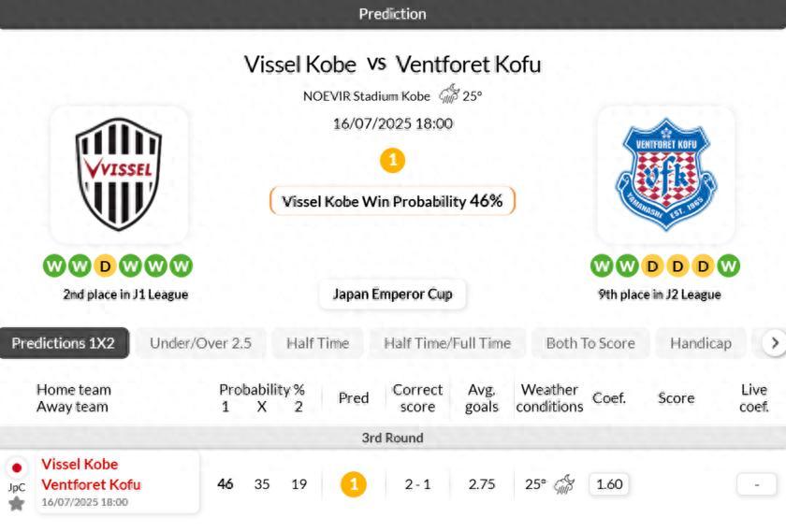Click the Japan flag icon in match row
Image resolution: width=786 pixels, height=532 pixels.
pyautogui.click(x=17, y=467)
